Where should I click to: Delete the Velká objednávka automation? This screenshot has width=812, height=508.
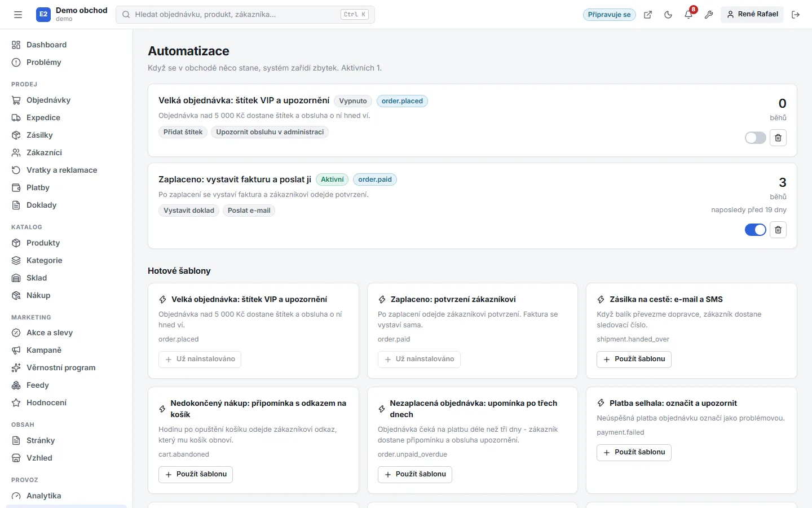[778, 138]
